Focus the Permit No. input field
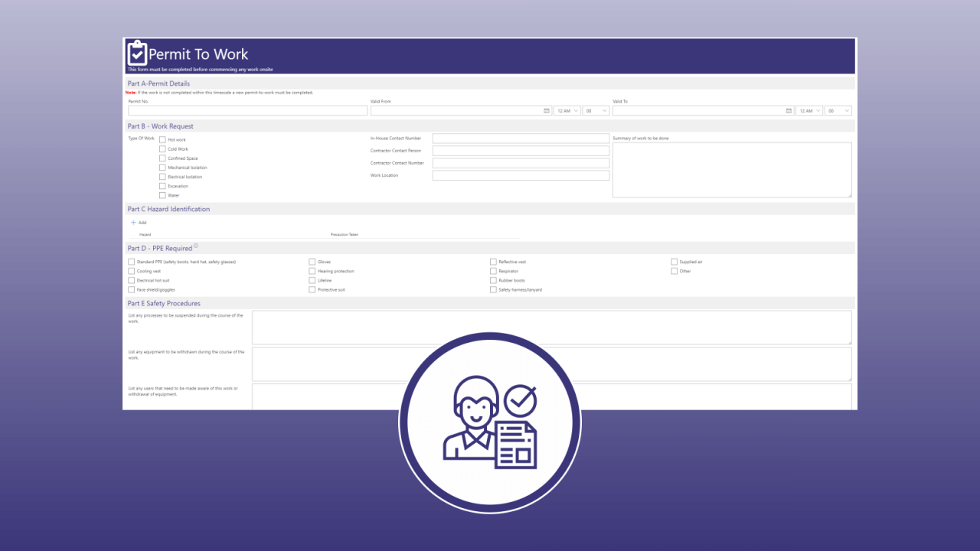The width and height of the screenshot is (980, 551). (248, 111)
